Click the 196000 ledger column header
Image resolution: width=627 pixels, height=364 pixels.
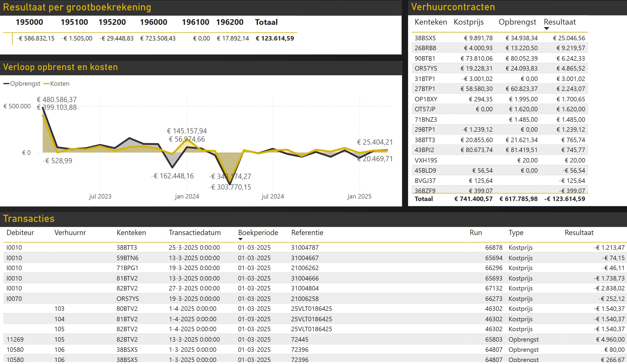[154, 22]
